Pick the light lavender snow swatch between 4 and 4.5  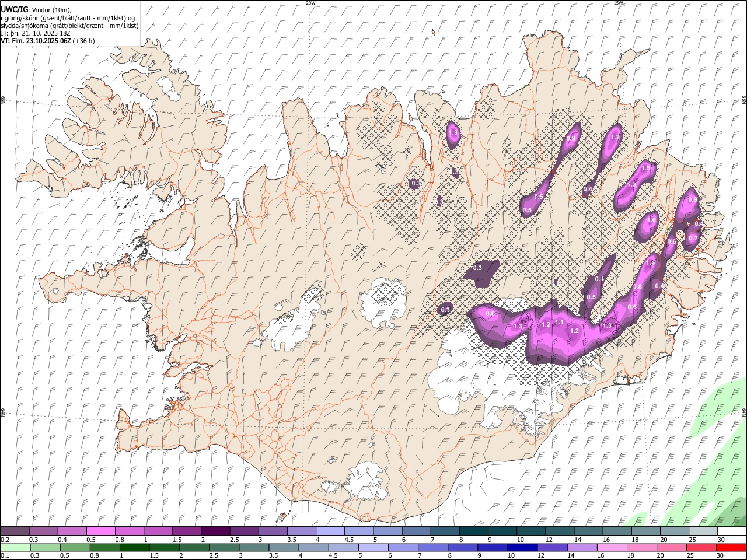tap(330, 531)
